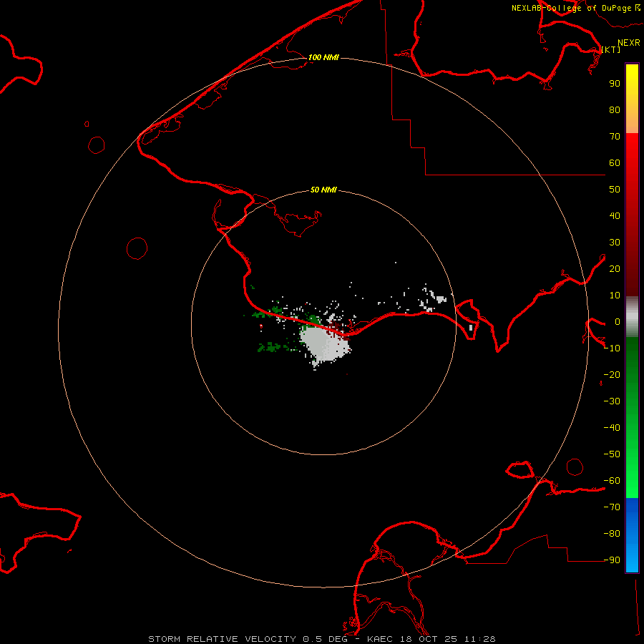The height and width of the screenshot is (644, 644).
Task: Click the -80 value on velocity scale
Action: tap(612, 534)
